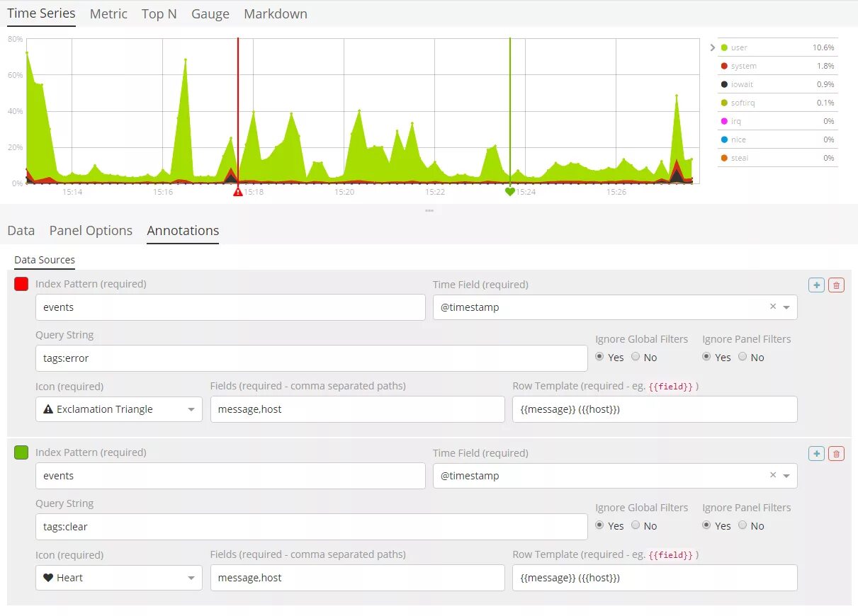Clear the first Time Field selection

pyautogui.click(x=773, y=307)
